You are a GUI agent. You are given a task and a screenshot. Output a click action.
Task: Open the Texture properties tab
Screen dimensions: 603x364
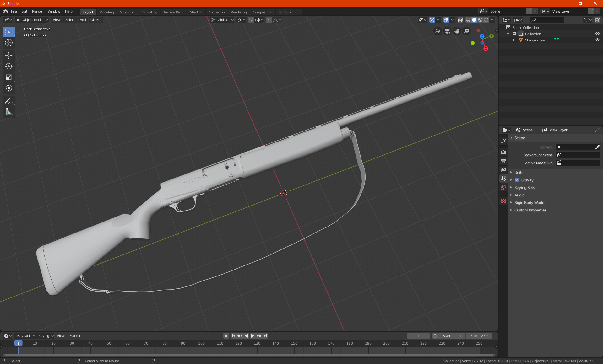[x=503, y=201]
